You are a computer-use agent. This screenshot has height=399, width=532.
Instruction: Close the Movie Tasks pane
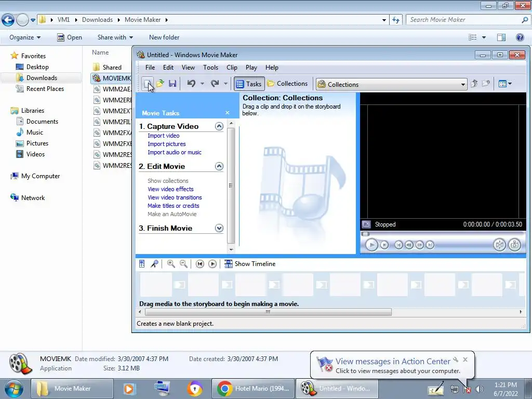coord(228,113)
